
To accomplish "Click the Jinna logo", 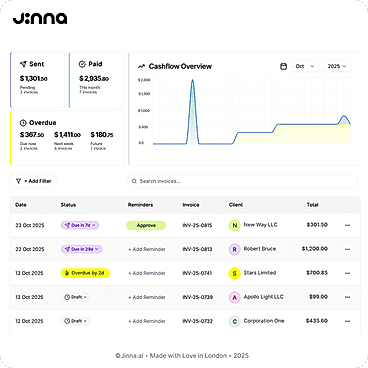I will (40, 19).
